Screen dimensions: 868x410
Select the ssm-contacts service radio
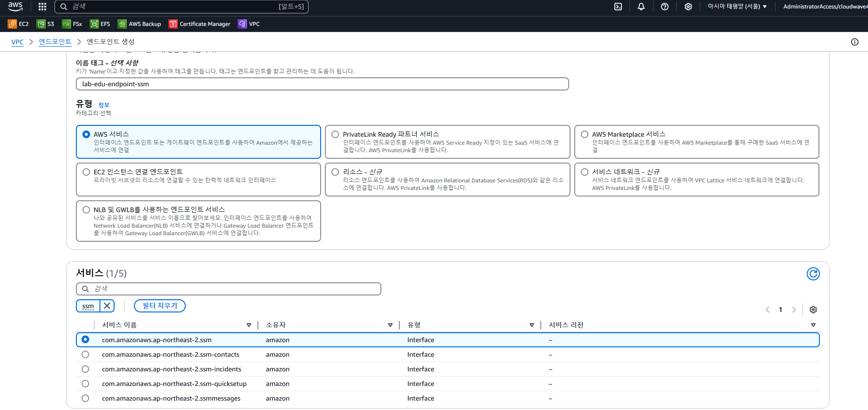[x=85, y=354]
